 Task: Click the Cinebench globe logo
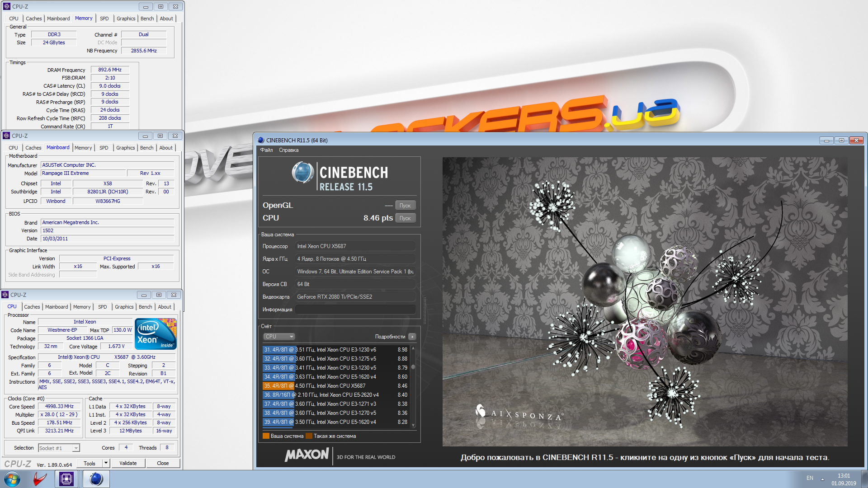pyautogui.click(x=302, y=173)
